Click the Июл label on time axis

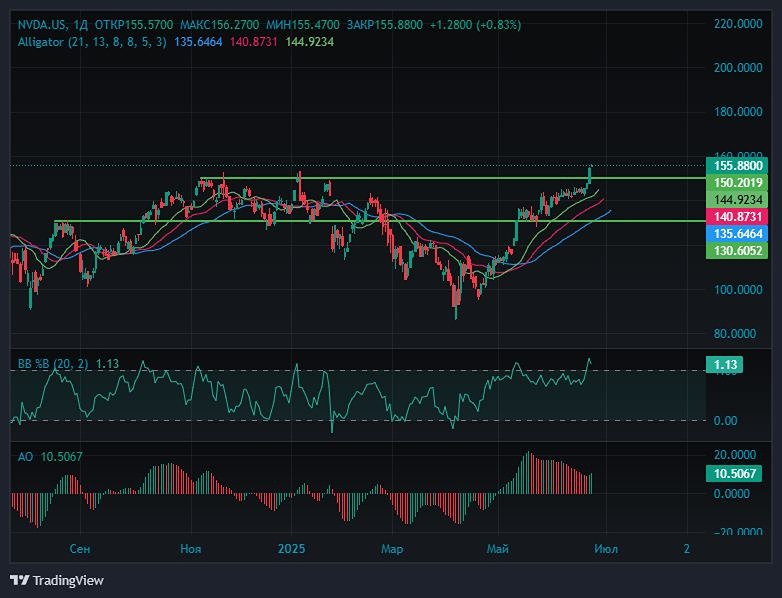click(603, 549)
